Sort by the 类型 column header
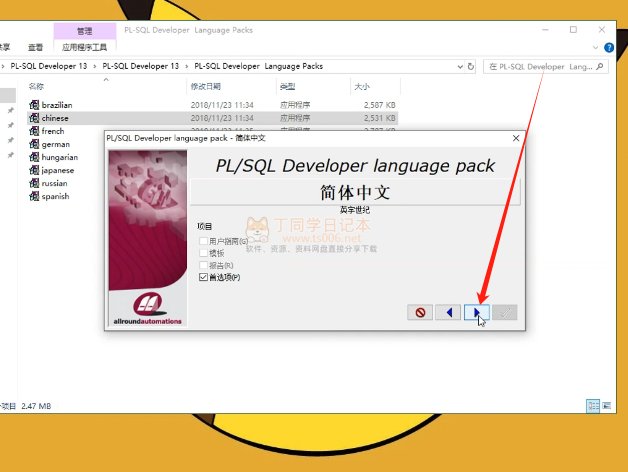628x472 pixels. (288, 86)
